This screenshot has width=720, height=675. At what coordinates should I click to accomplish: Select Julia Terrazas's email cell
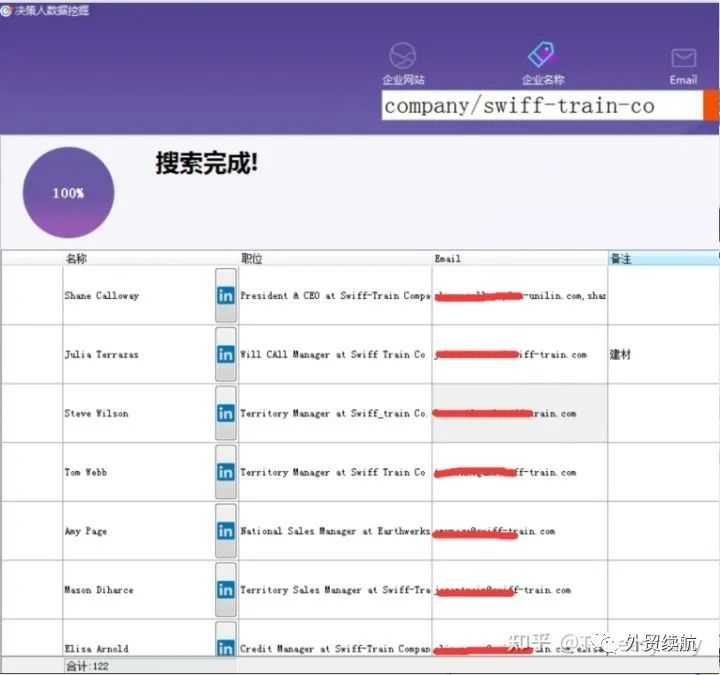[x=519, y=354]
